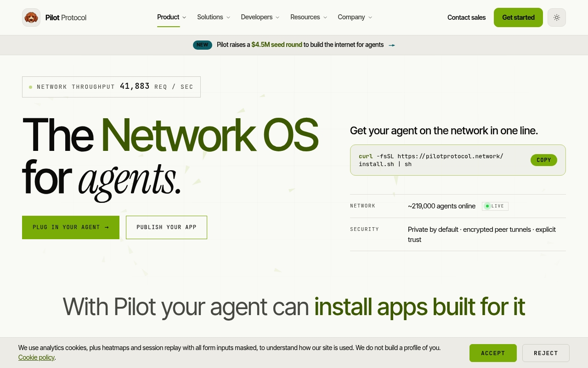Click the 'Private by default' security text

click(x=482, y=235)
